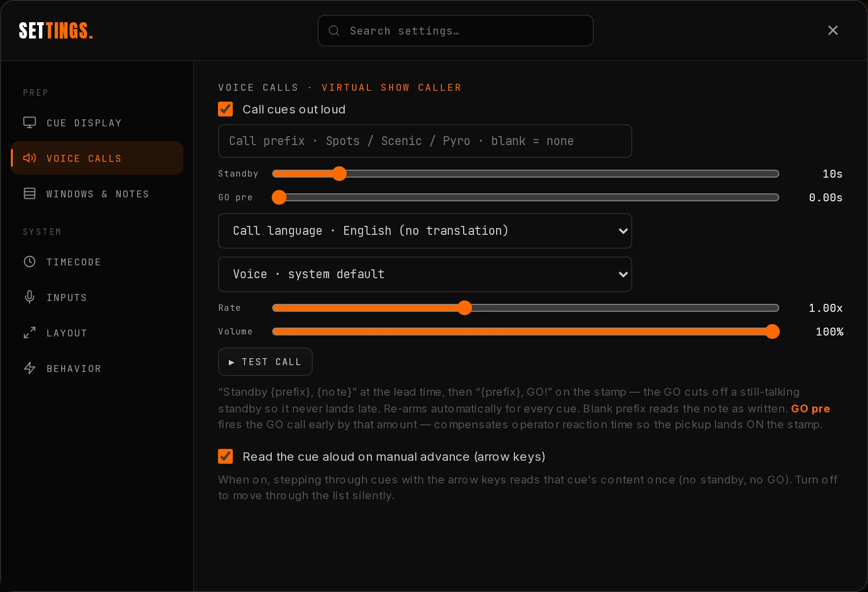This screenshot has height=592, width=868.
Task: Toggle the Call cues out loud checkbox
Action: point(225,109)
